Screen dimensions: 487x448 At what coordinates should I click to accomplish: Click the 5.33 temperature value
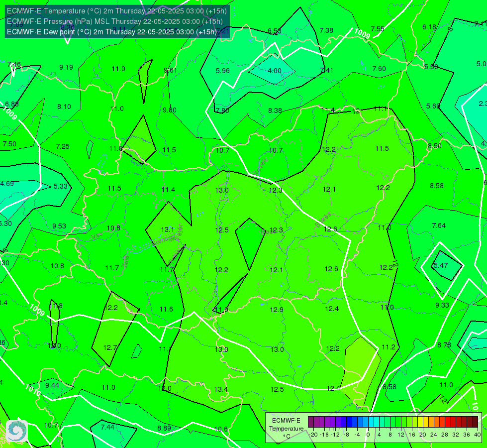pyautogui.click(x=61, y=186)
